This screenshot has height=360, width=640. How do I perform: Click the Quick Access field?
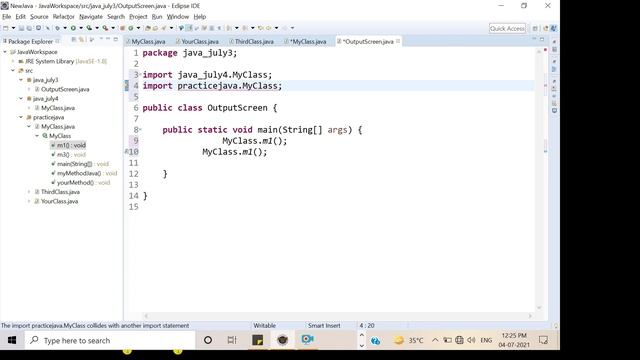(x=507, y=28)
